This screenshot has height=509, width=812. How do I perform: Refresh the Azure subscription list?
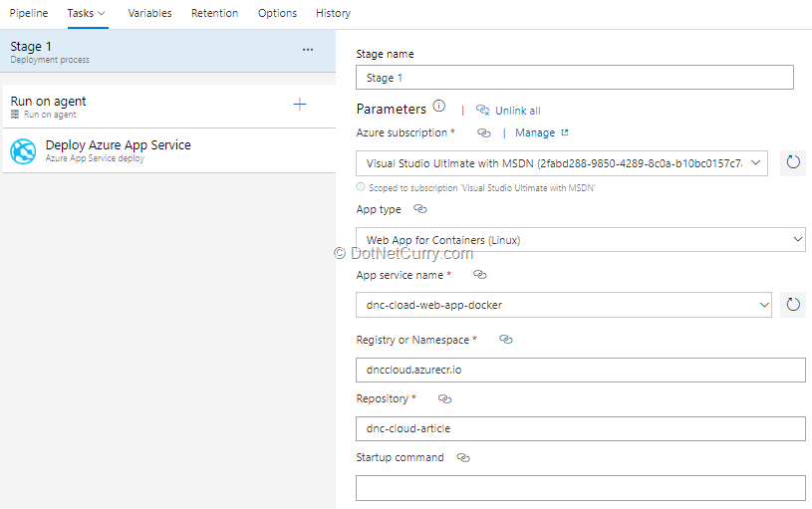pos(793,162)
